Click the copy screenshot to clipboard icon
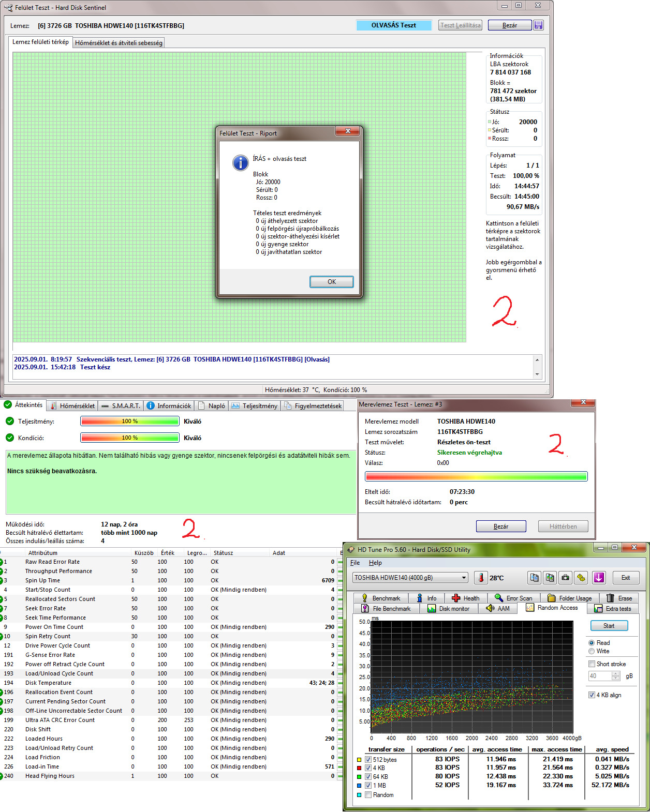Image resolution: width=650 pixels, height=812 pixels. [x=550, y=578]
